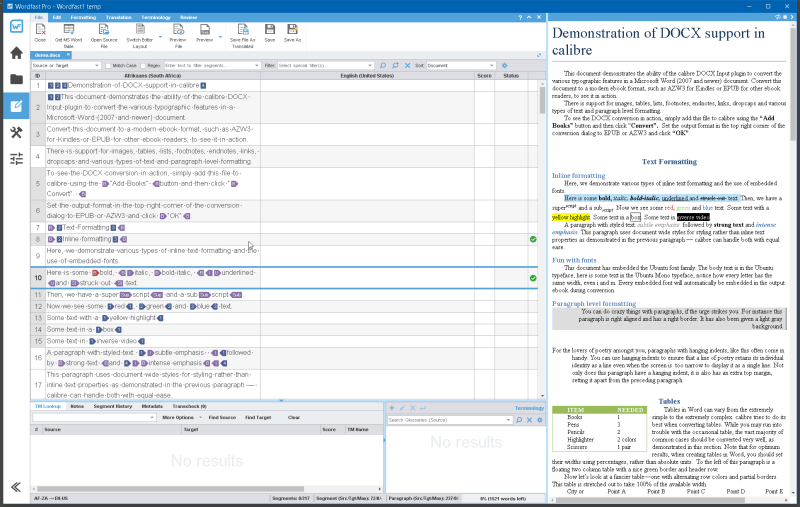Open the Home view from sidebar
800x507 pixels.
[16, 53]
